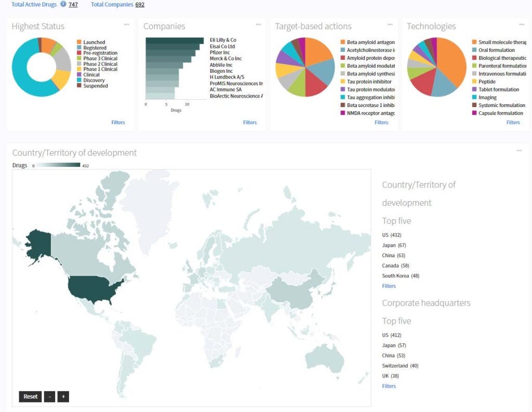This screenshot has width=532, height=412.
Task: Open the Target-based actions panel ellipsis menu
Action: point(390,24)
